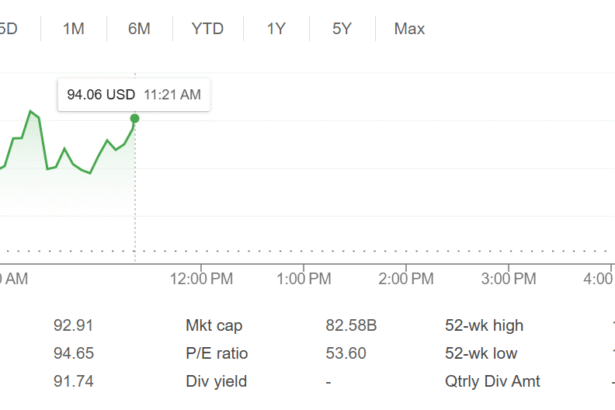Switch to the 1M range tab
615x410 pixels.
[x=73, y=29]
